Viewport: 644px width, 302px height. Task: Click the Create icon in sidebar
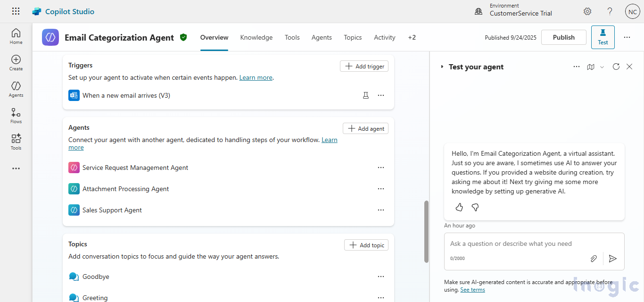pos(16,63)
